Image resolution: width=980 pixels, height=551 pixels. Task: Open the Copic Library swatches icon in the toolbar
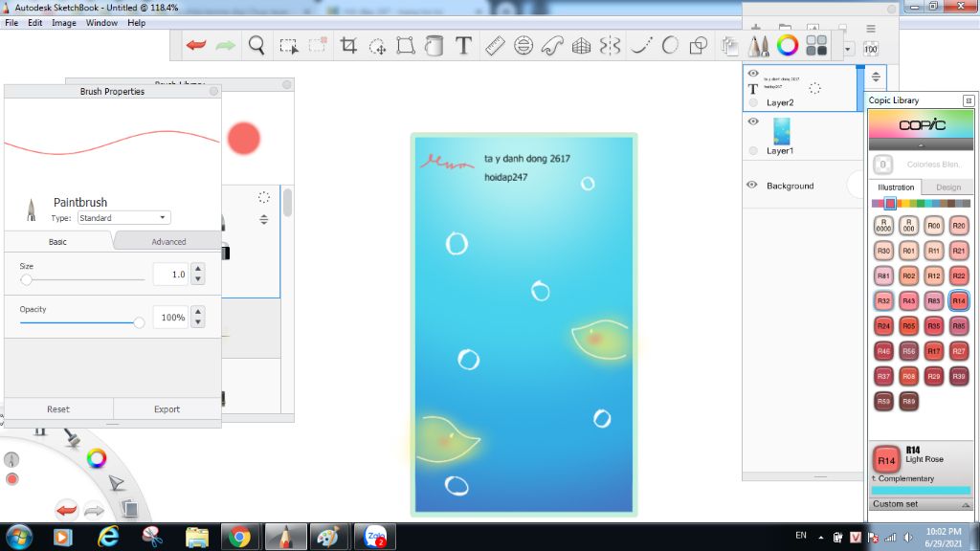point(816,45)
